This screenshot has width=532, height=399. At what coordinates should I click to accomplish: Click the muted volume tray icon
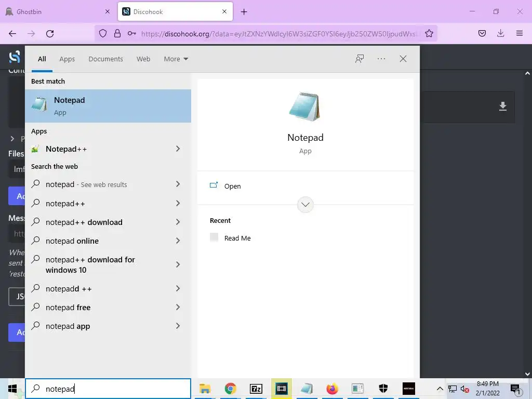[x=464, y=389]
